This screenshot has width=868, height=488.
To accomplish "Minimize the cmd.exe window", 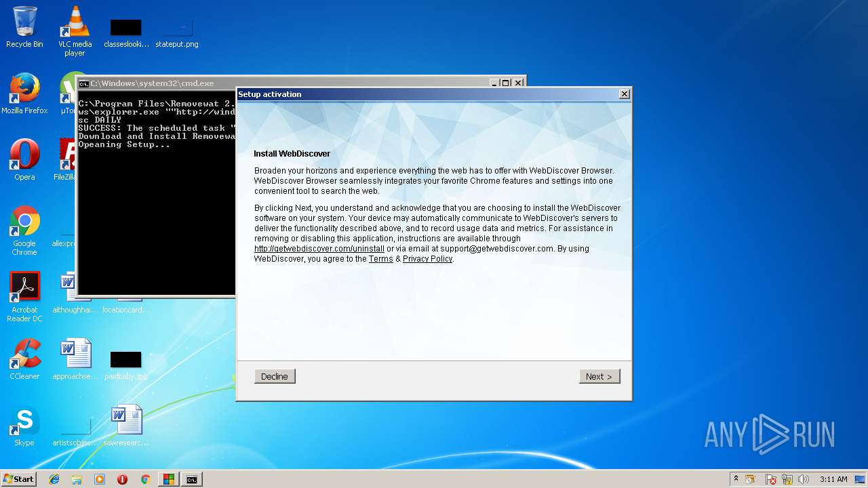I will point(494,83).
